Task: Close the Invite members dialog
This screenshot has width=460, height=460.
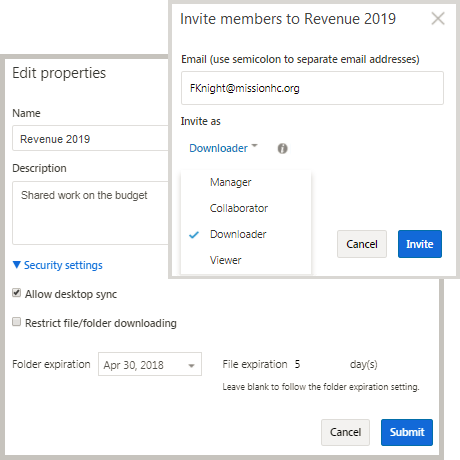Action: click(438, 18)
